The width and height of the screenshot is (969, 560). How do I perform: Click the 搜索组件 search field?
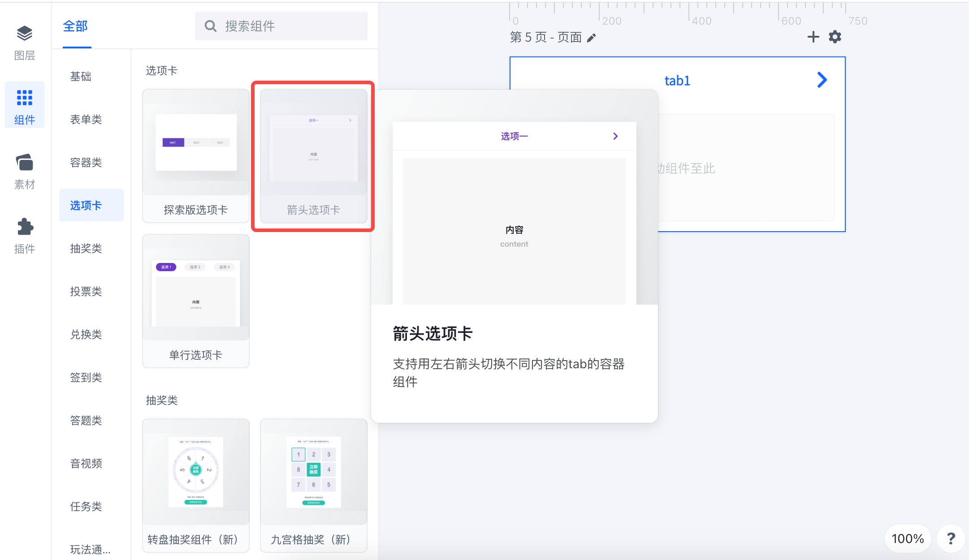(x=281, y=26)
